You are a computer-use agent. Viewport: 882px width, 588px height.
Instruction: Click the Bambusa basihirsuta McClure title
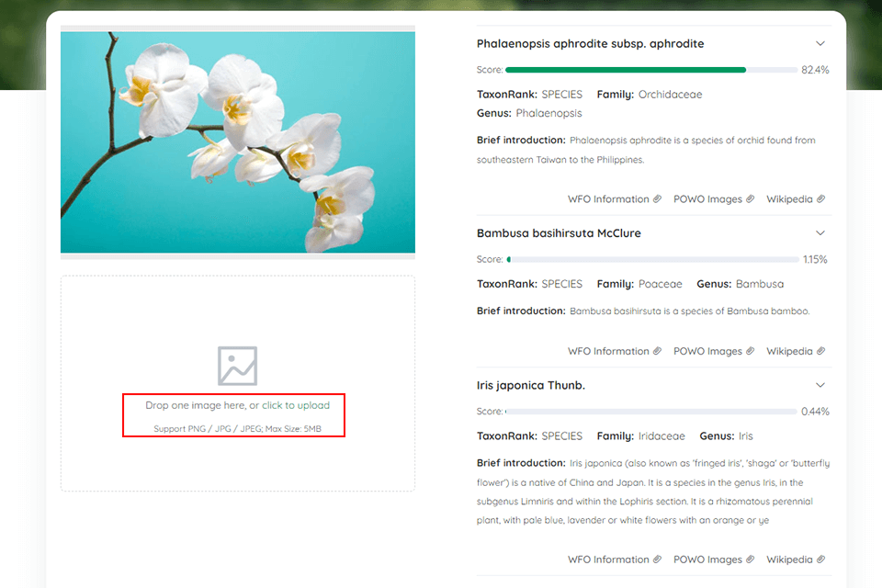click(x=559, y=233)
